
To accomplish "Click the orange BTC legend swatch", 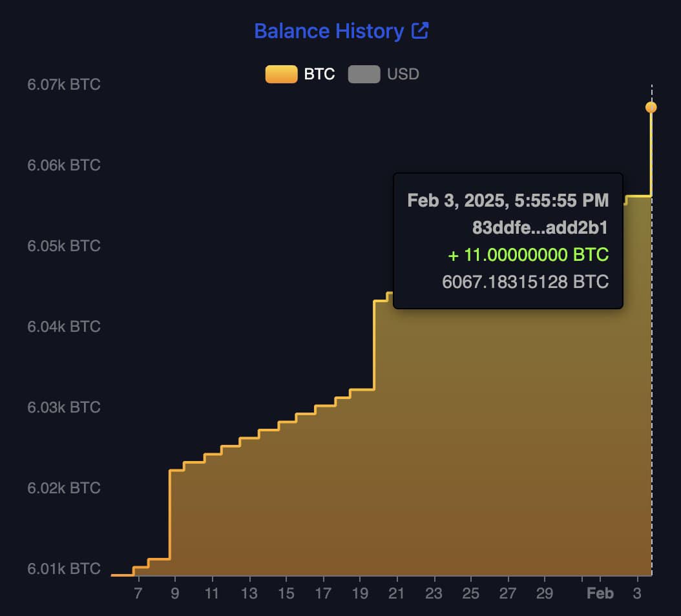I will 281,75.
